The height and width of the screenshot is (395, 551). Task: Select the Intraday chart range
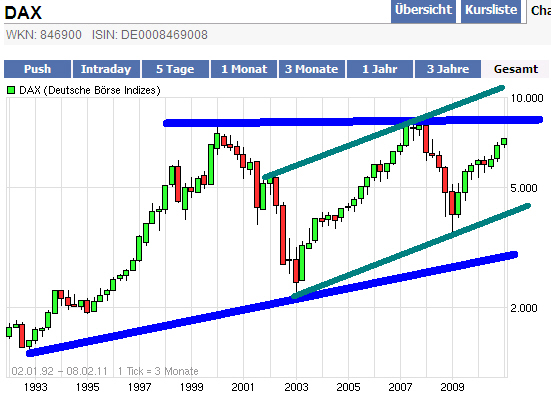click(x=106, y=69)
